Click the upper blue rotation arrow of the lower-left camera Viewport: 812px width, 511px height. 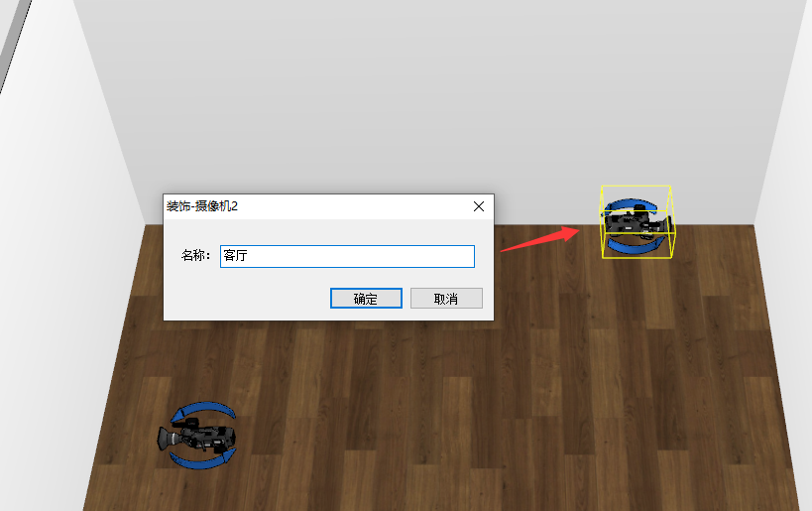pyautogui.click(x=203, y=410)
